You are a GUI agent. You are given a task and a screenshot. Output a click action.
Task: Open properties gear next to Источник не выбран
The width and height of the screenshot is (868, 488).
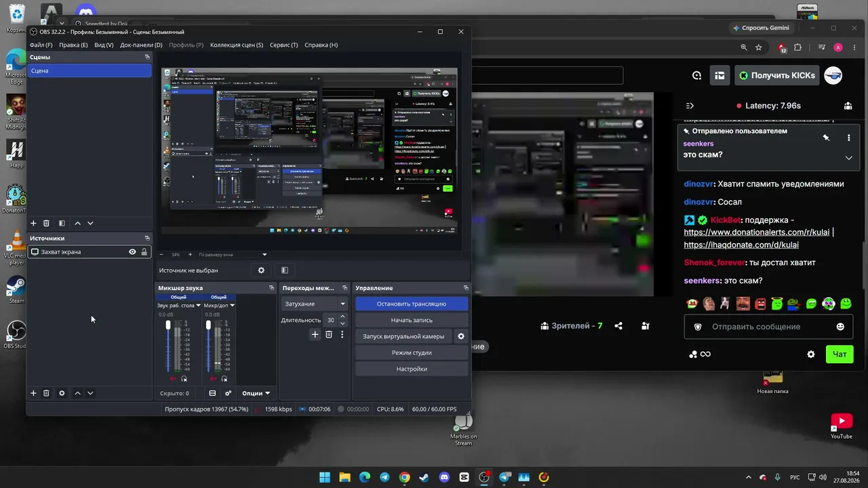[x=261, y=270]
